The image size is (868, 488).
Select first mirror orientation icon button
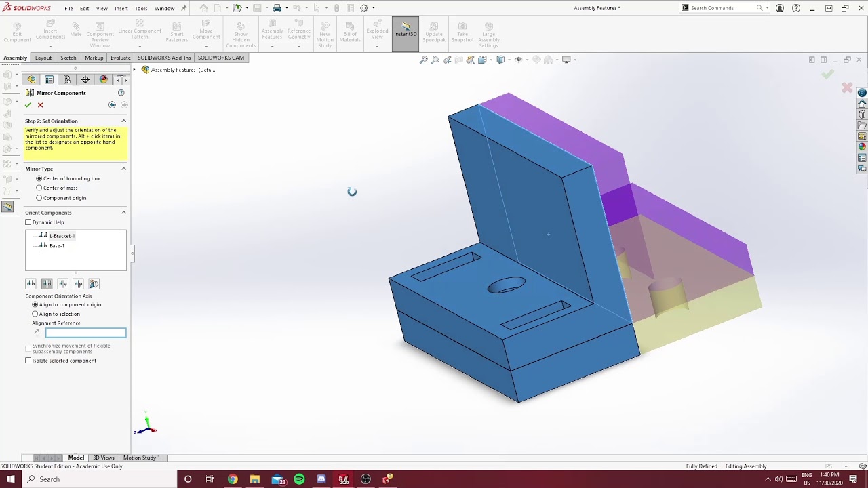[31, 284]
